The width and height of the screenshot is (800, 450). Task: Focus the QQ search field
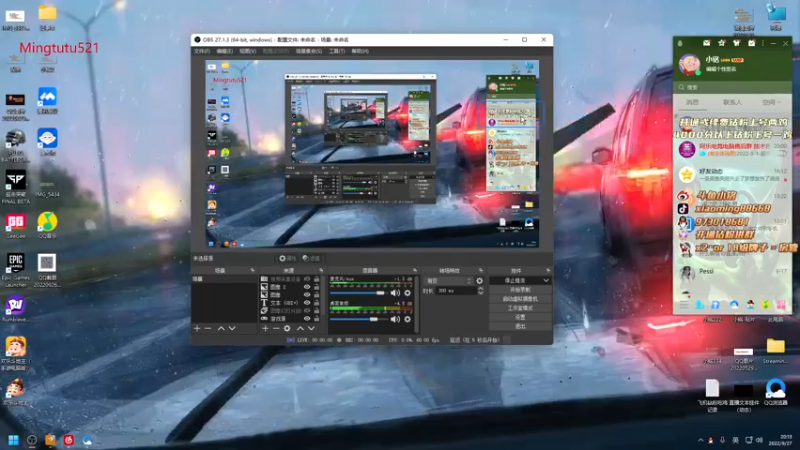point(732,87)
